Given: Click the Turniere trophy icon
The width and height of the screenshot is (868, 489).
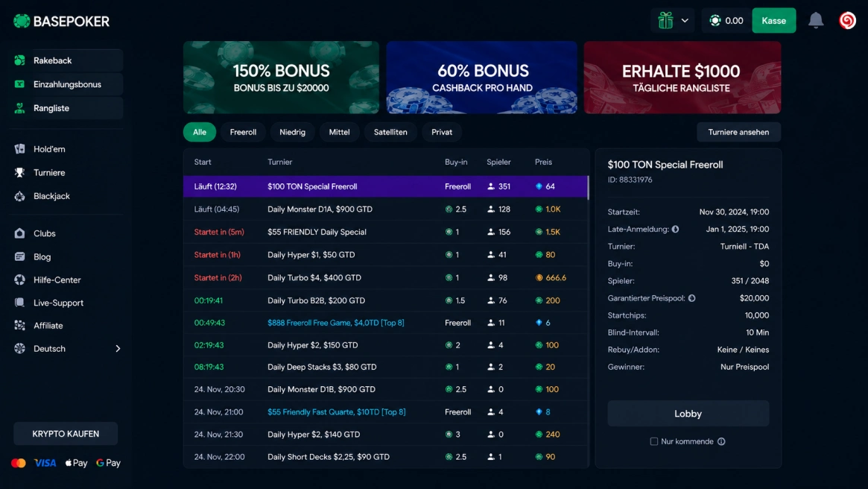Looking at the screenshot, I should [x=20, y=173].
